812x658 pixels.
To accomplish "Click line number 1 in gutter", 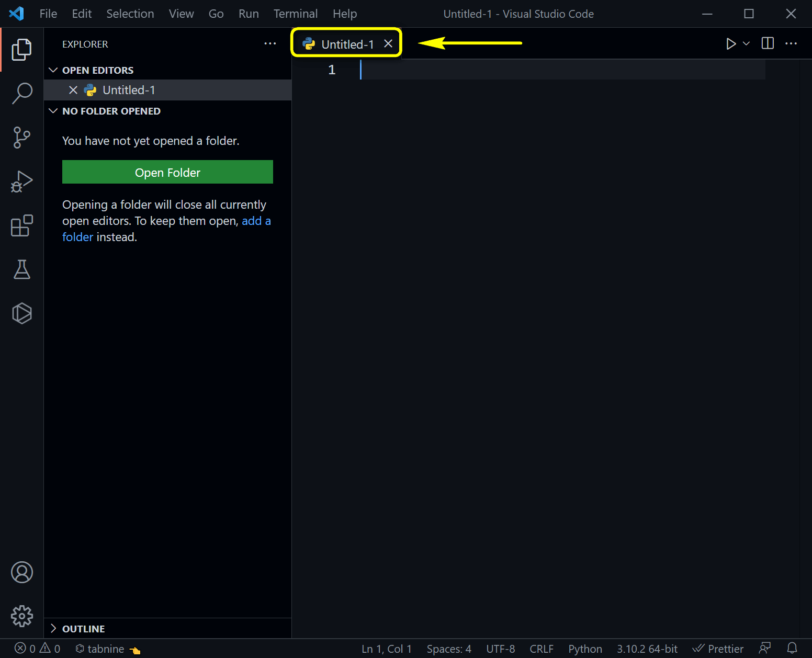I will tap(332, 70).
